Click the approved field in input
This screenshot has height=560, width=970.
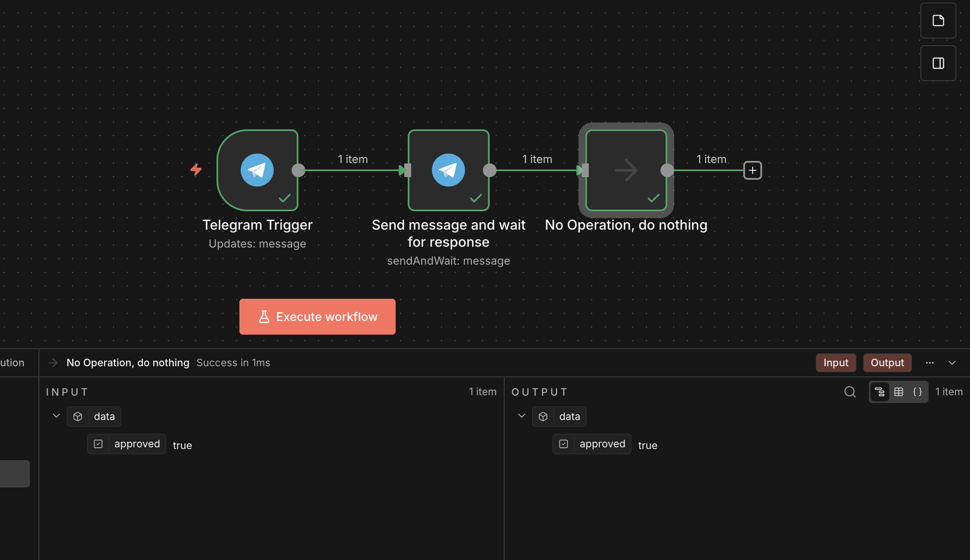click(x=137, y=444)
